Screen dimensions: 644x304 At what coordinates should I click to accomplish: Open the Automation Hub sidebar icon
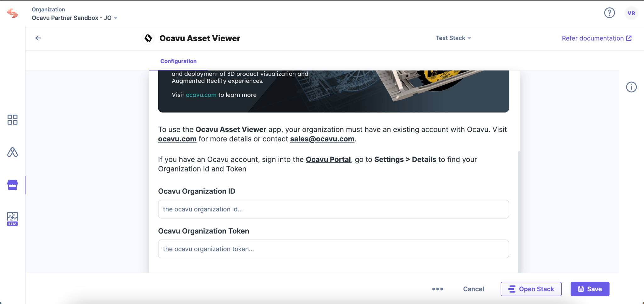[13, 152]
